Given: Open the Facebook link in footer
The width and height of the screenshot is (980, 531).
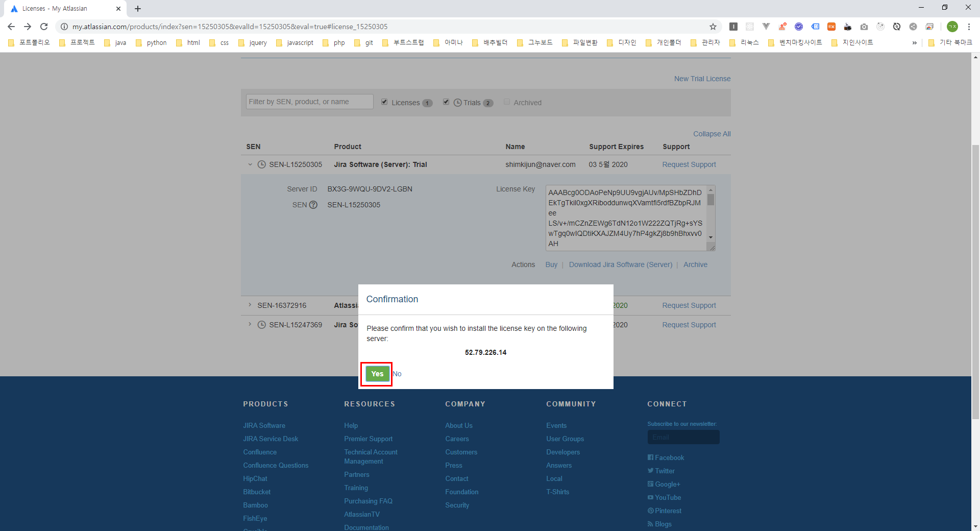Looking at the screenshot, I should pos(666,457).
